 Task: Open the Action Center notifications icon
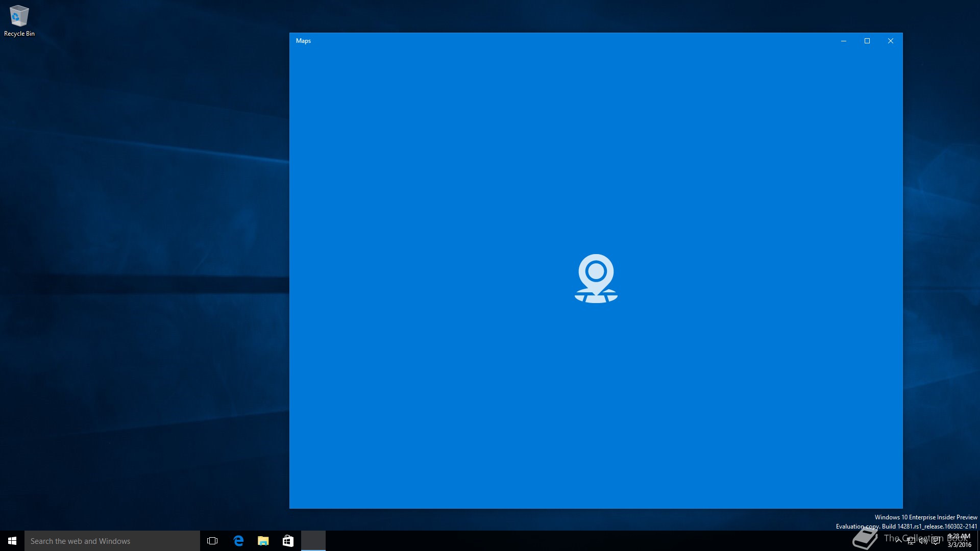pos(936,541)
